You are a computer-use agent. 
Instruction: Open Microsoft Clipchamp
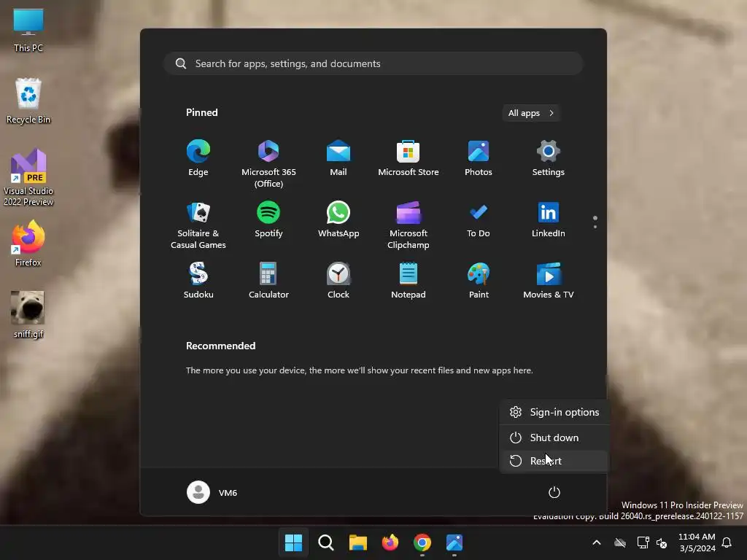pos(409,225)
